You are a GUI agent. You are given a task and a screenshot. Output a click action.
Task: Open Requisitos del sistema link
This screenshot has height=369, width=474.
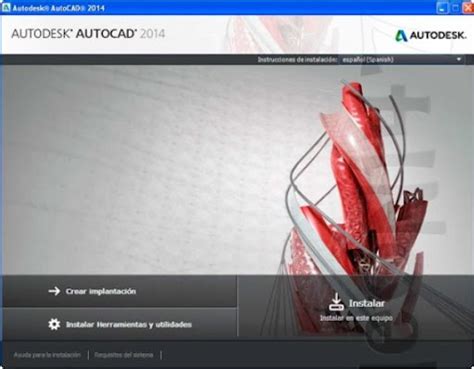pyautogui.click(x=124, y=355)
